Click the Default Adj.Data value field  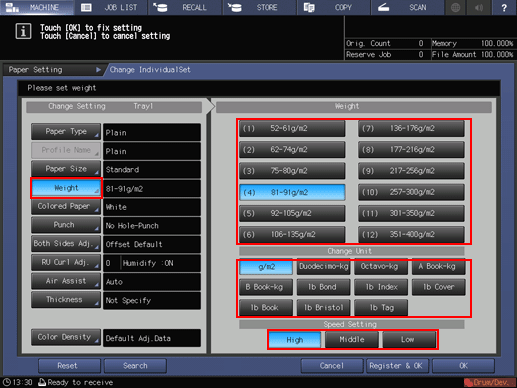pos(152,338)
